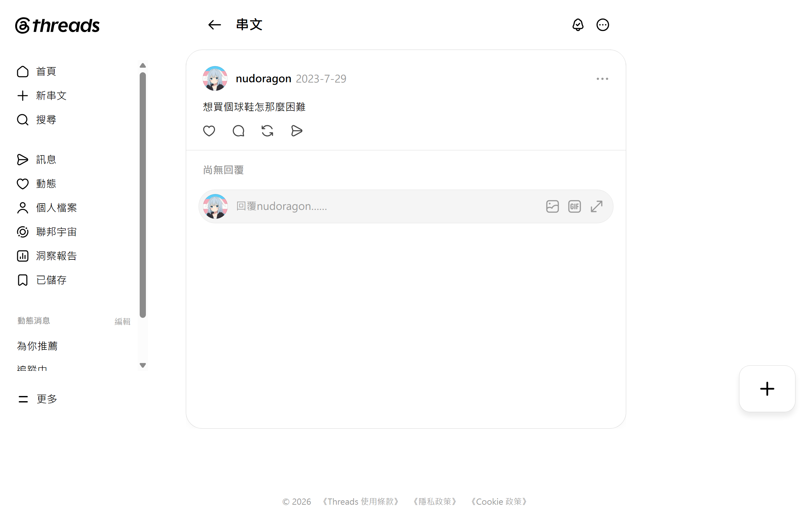Repost using the circular arrows icon
Image resolution: width=812 pixels, height=525 pixels.
(267, 131)
